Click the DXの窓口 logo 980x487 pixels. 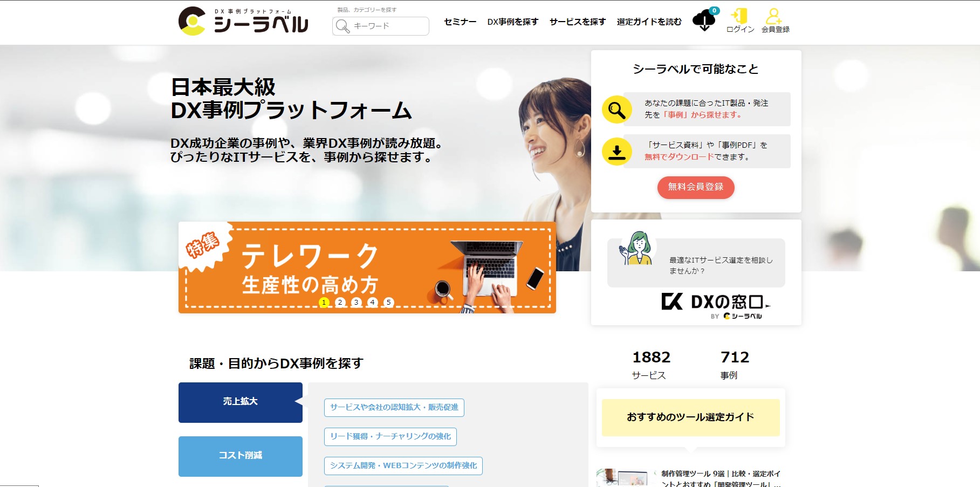[716, 305]
